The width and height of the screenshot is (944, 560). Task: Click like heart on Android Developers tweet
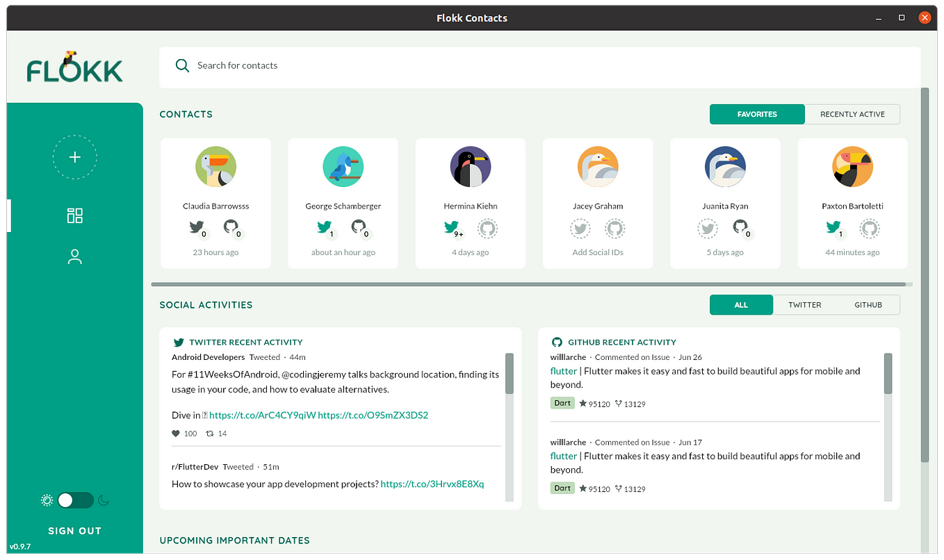176,434
